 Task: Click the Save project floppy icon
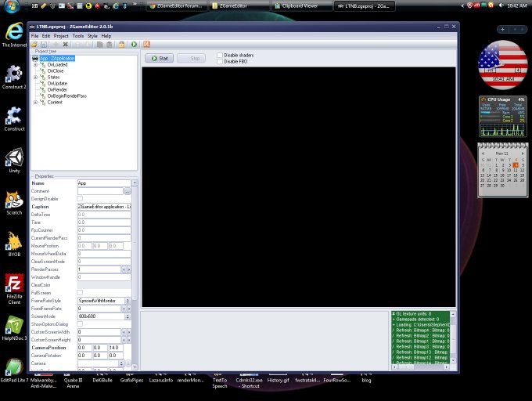[x=44, y=44]
